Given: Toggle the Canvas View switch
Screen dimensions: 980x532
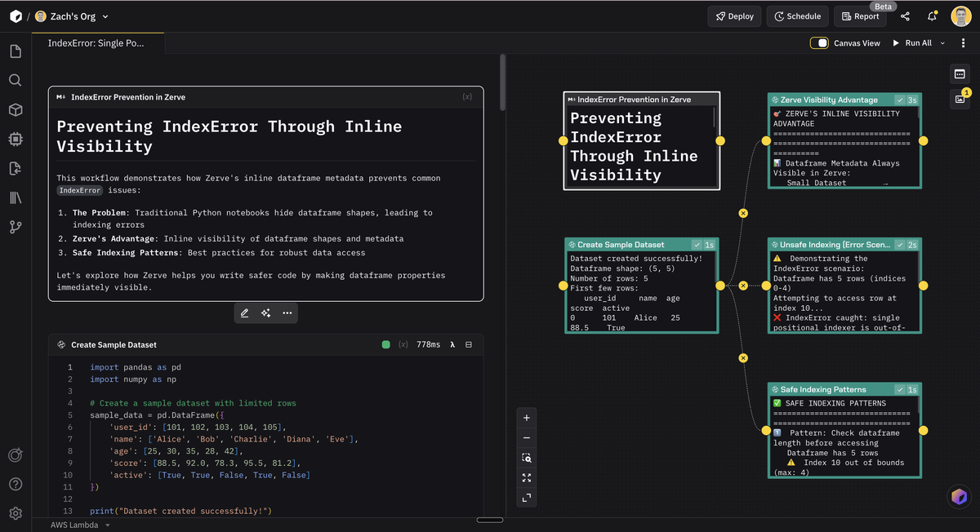Looking at the screenshot, I should [819, 43].
